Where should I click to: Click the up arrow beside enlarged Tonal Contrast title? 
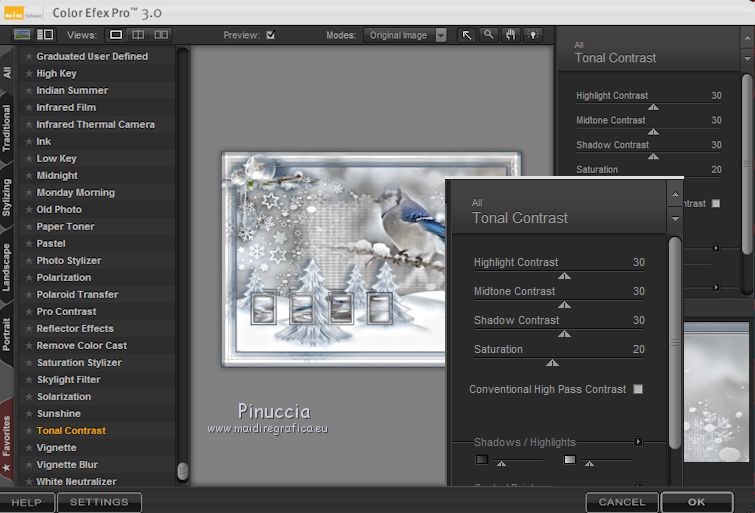pyautogui.click(x=675, y=194)
